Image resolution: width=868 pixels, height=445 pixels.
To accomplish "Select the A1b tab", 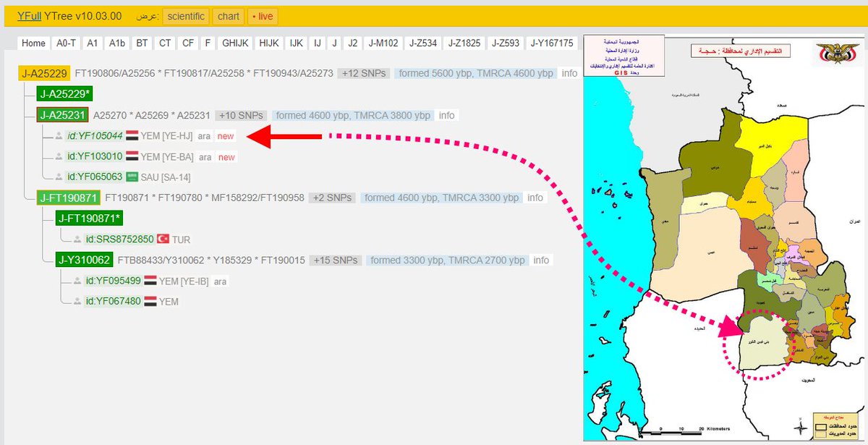I will click(x=117, y=43).
